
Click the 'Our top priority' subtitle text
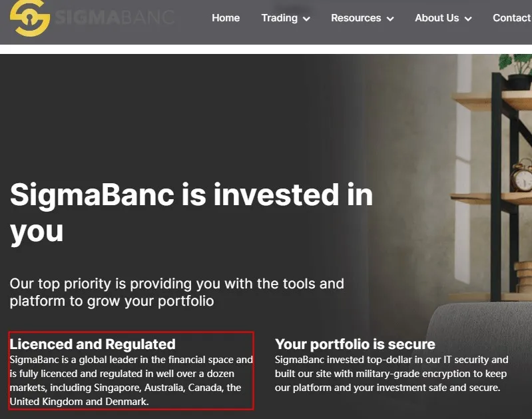pyautogui.click(x=176, y=292)
